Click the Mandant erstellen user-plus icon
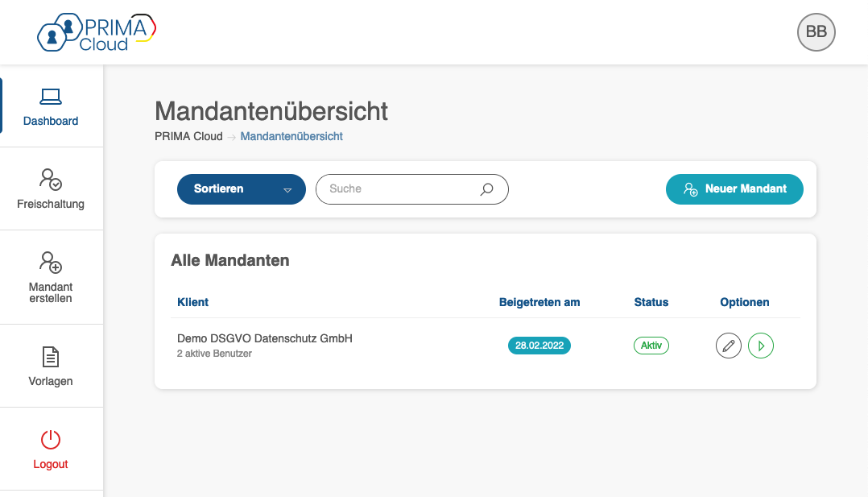Screen dimensions: 868x497 point(51,262)
